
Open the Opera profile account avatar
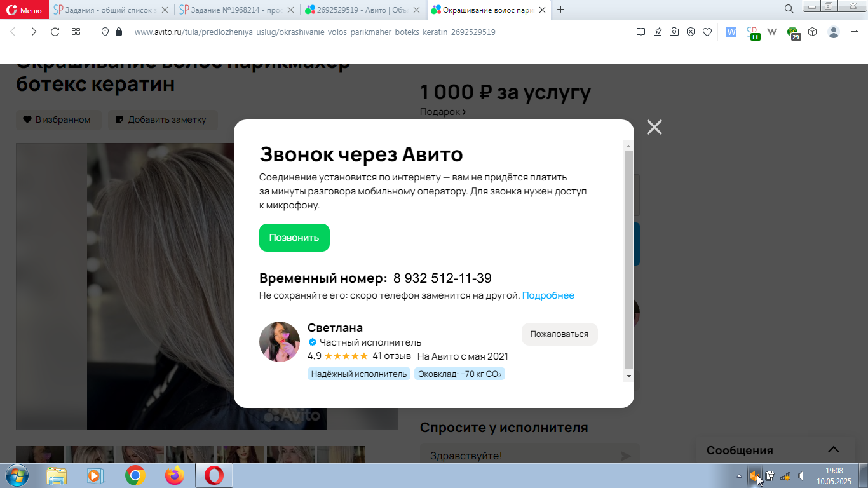[x=834, y=32]
